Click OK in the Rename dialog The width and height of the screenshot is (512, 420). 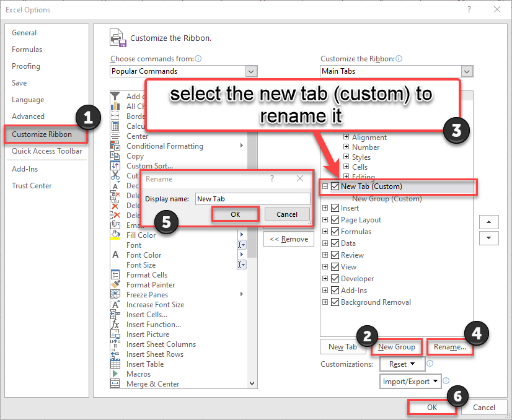coord(235,214)
